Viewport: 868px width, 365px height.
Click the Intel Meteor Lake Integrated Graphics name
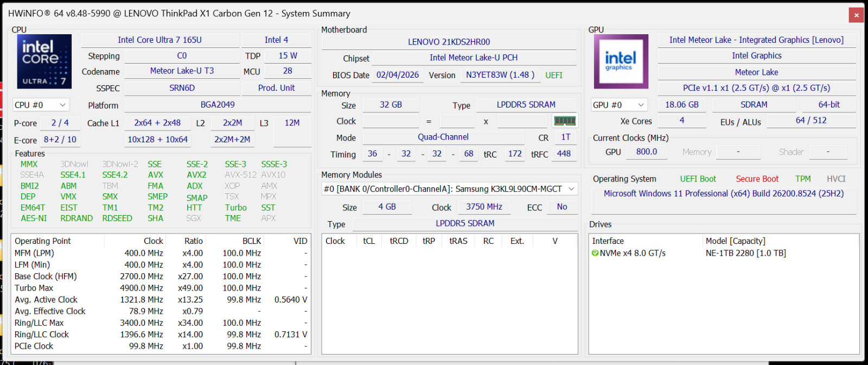coord(757,40)
